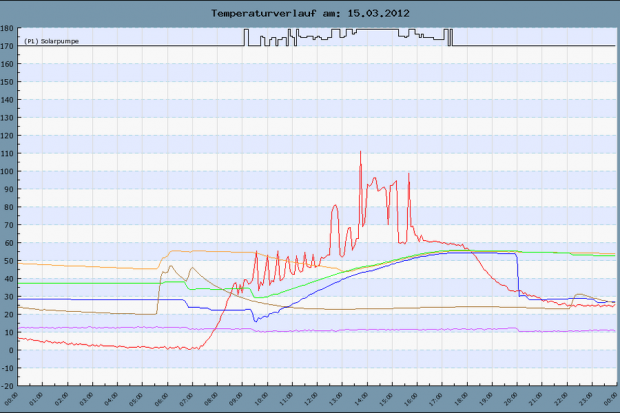Click the x-axis time label 12:00
620x413 pixels.
[x=310, y=399]
